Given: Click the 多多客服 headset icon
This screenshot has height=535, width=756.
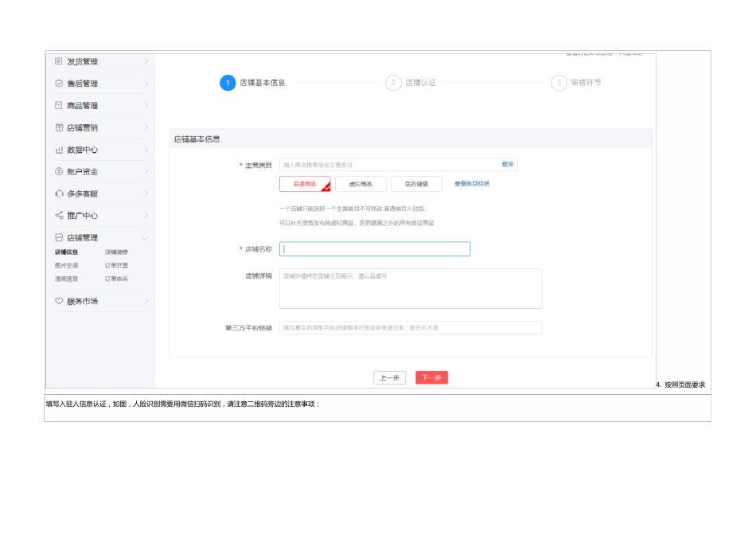Looking at the screenshot, I should coord(59,193).
